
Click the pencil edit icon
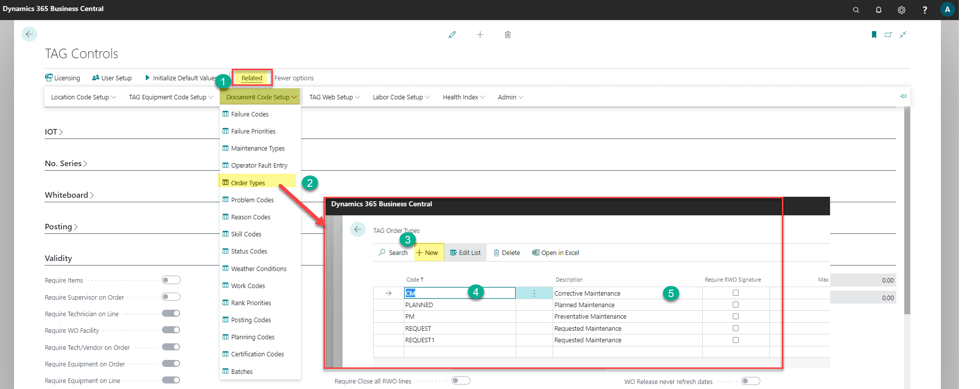tap(452, 35)
